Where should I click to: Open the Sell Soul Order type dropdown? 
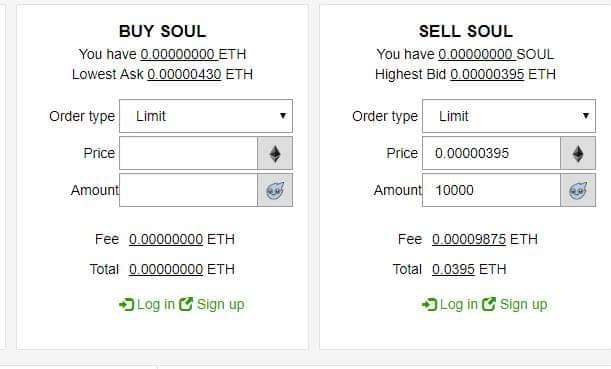pyautogui.click(x=509, y=116)
